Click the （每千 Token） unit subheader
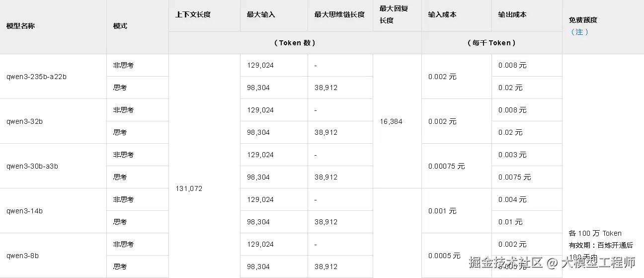This screenshot has height=278, width=644. (491, 43)
